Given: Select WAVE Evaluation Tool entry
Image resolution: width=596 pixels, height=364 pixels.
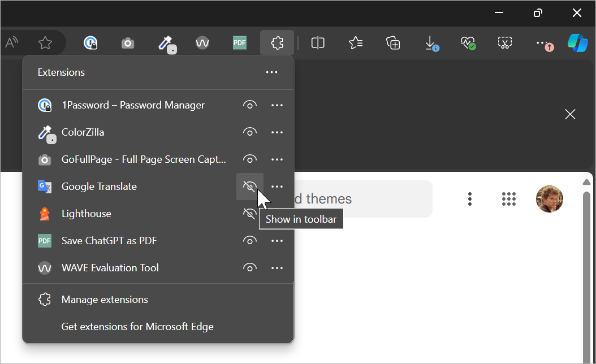Looking at the screenshot, I should pos(110,268).
